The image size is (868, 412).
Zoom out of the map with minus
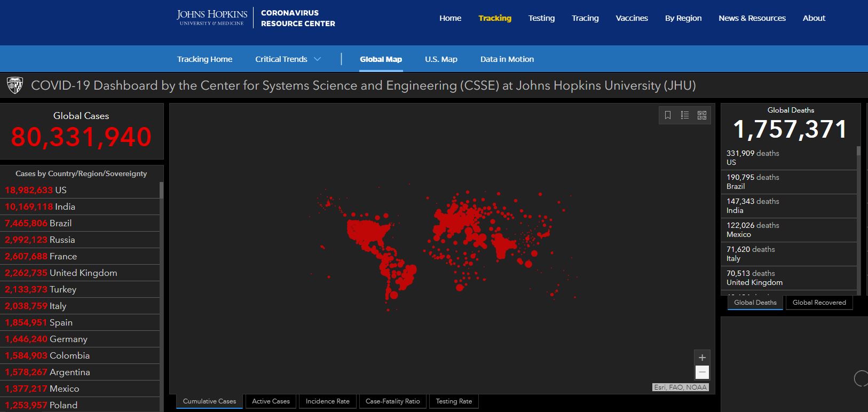[x=702, y=373]
